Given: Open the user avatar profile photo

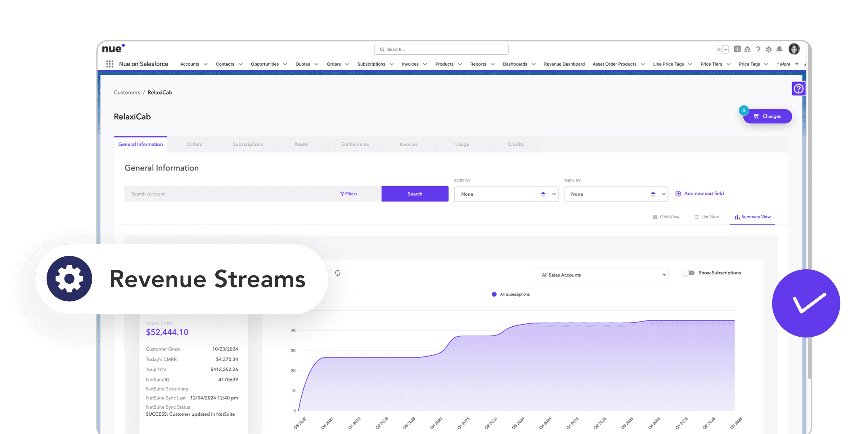Looking at the screenshot, I should pos(794,49).
